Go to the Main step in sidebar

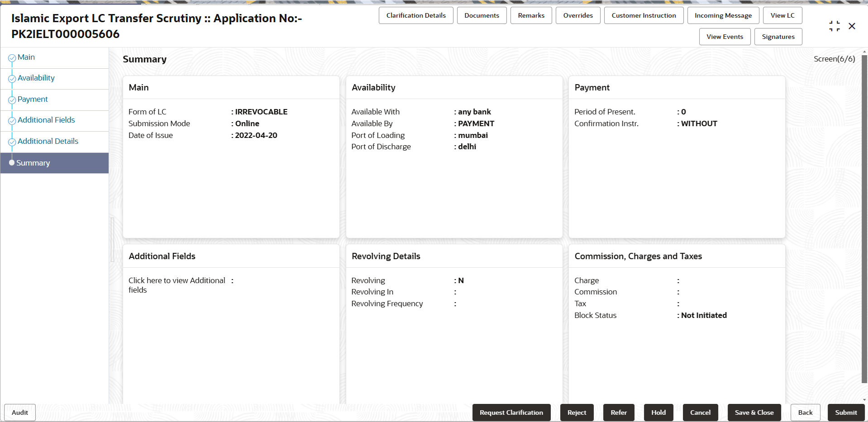[x=26, y=57]
